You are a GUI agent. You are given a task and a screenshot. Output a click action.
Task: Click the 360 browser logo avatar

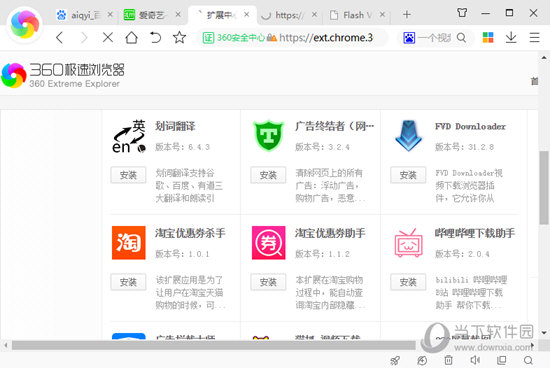point(25,25)
